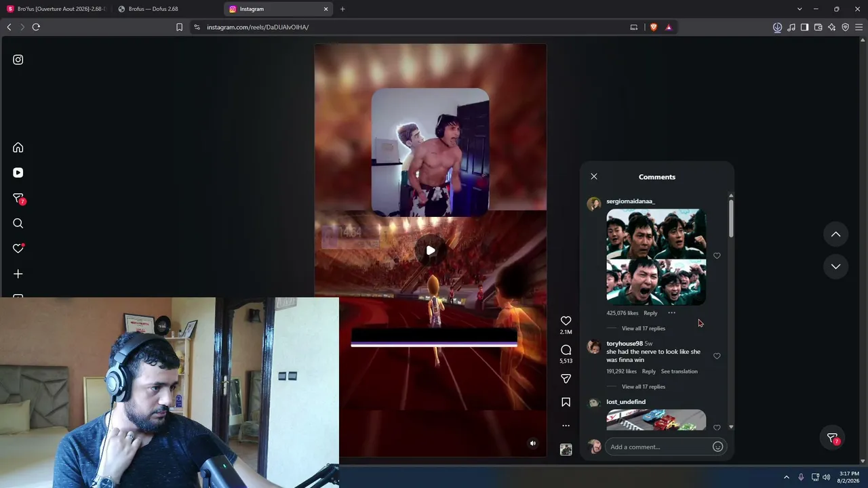Open the Brave VPN shield icon
Screen dimensions: 868x488
(845, 27)
